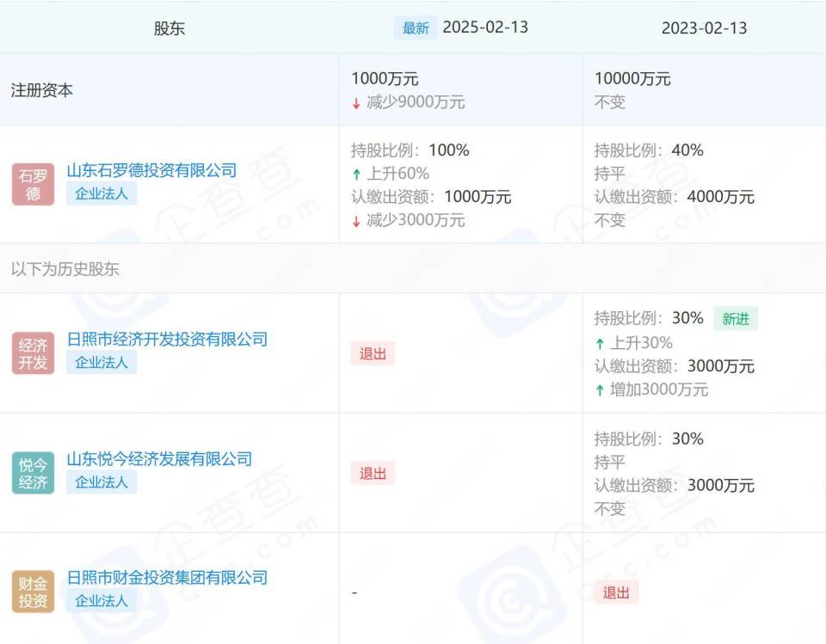This screenshot has width=826, height=644.
Task: Click the 经济开发 company logo badge
Action: pyautogui.click(x=34, y=353)
